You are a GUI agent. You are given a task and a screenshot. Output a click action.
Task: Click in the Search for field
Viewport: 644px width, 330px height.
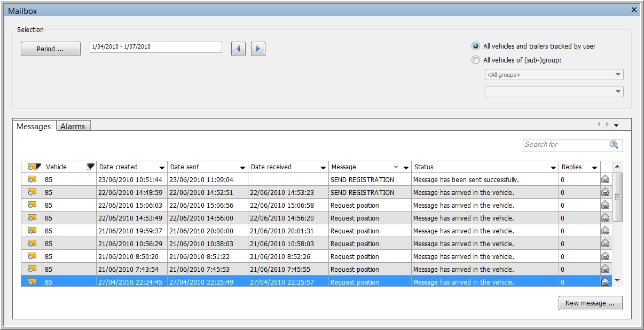[x=565, y=145]
